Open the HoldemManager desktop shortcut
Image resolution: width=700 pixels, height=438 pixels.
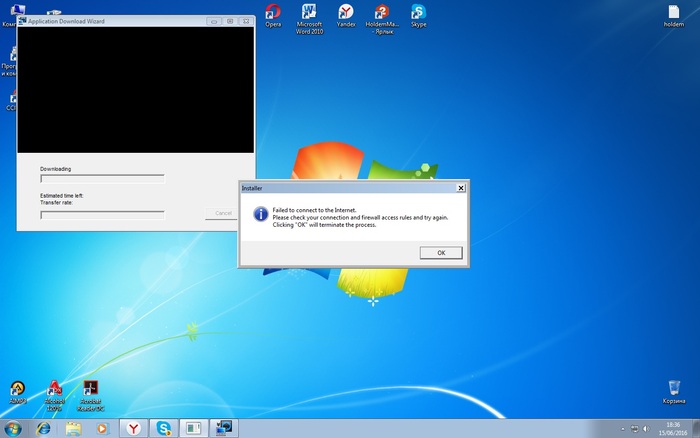coord(381,12)
